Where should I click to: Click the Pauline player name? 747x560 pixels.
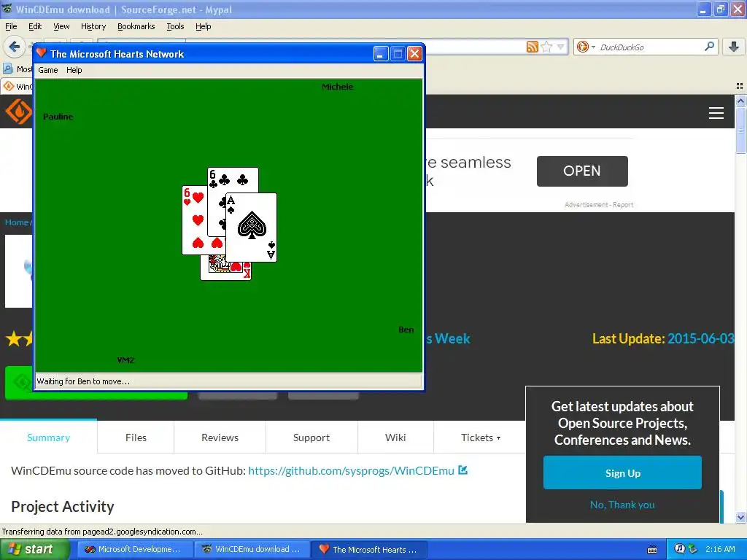tap(58, 117)
